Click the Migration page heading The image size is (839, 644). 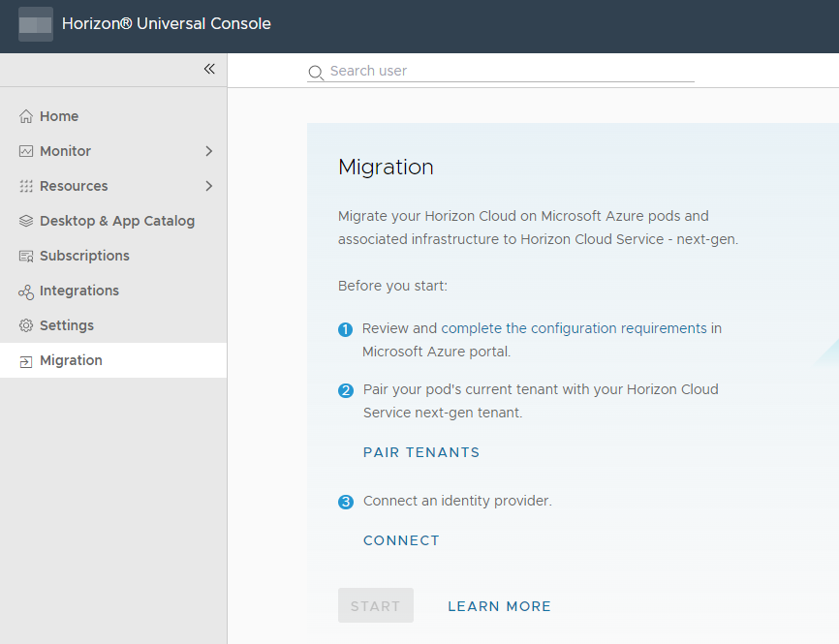pos(386,167)
